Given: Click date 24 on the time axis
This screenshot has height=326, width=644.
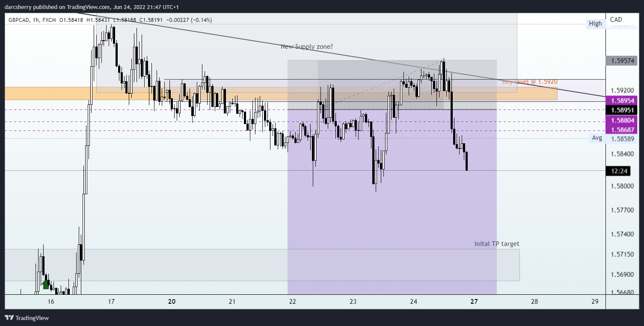Looking at the screenshot, I should click(x=413, y=302).
